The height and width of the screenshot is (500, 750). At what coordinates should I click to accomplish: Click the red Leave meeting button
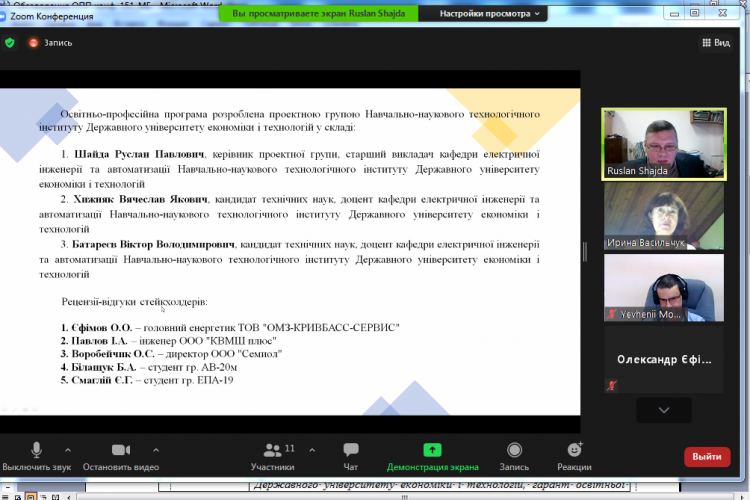[x=706, y=456]
